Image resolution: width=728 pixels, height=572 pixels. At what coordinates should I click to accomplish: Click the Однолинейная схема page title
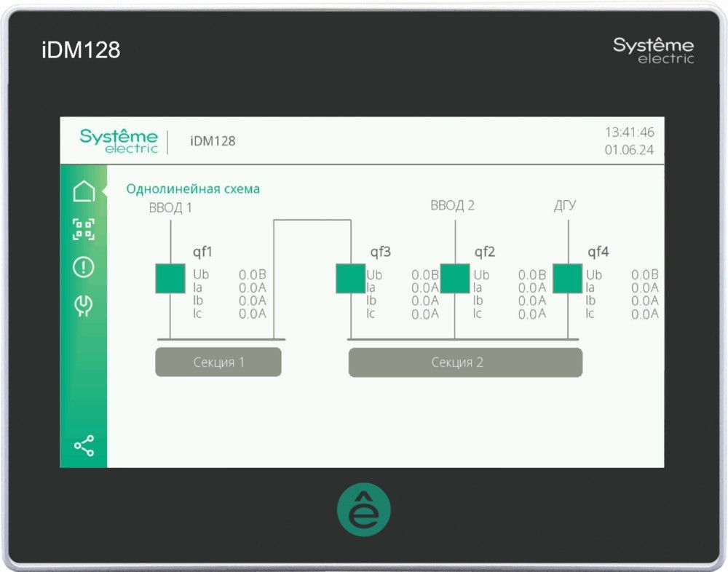point(193,189)
